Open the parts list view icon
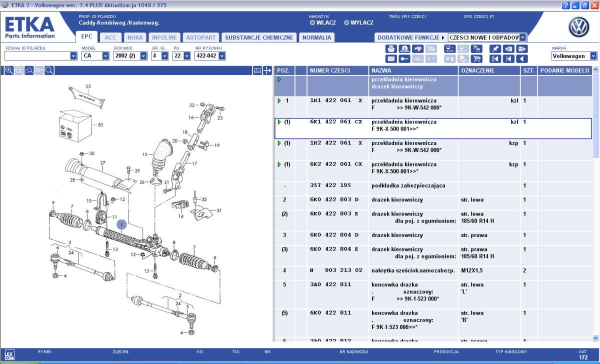600x364 pixels. 390,58
